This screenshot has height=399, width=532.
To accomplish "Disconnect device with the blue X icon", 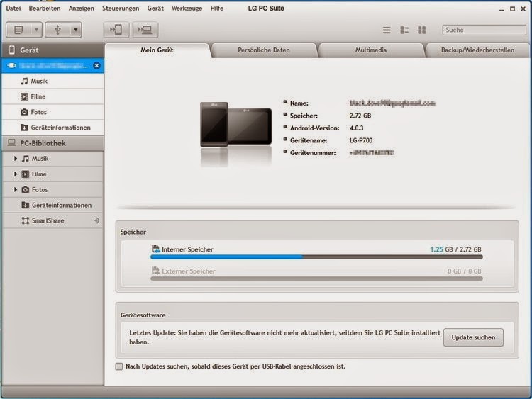I will coord(96,65).
